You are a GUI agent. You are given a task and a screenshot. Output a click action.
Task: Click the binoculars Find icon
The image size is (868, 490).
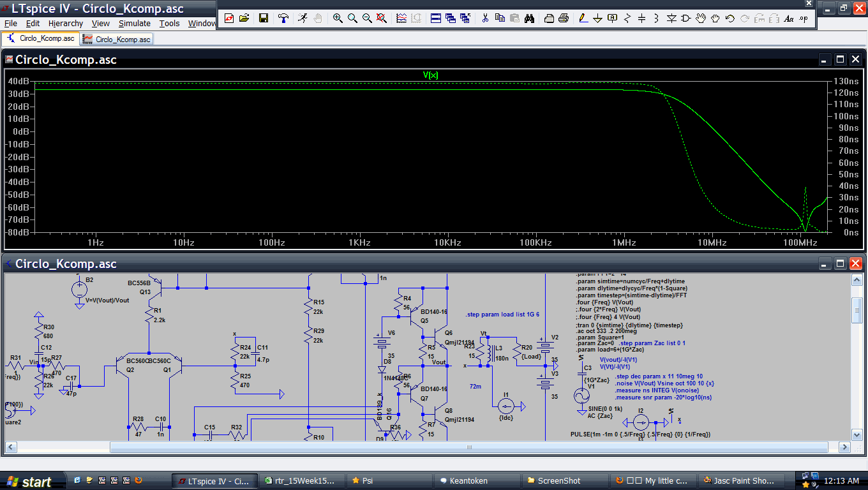tap(529, 19)
